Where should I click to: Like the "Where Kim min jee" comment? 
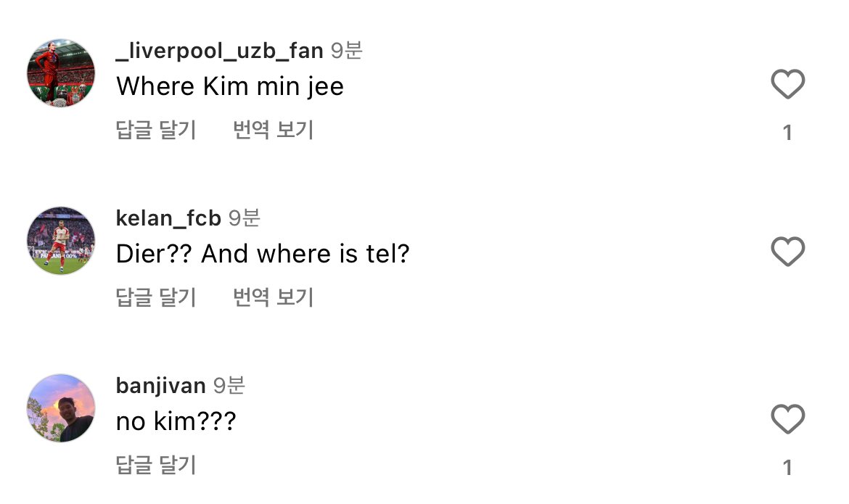(x=787, y=85)
